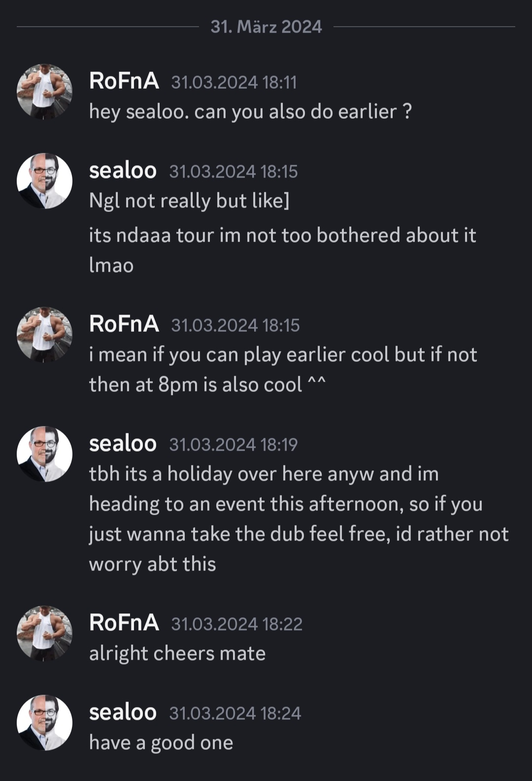Open RoFnA's avatar beside 'alright cheers mate'
Screen dimensions: 532x781
tap(44, 633)
